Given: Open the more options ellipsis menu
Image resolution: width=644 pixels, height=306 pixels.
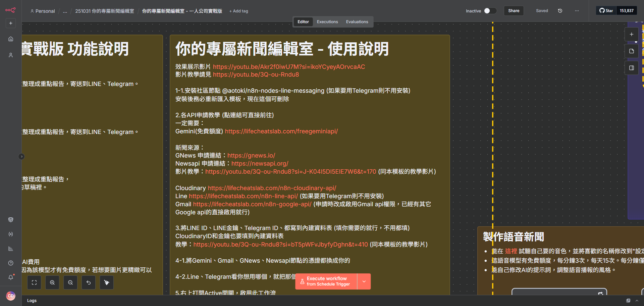Looking at the screenshot, I should tap(577, 11).
